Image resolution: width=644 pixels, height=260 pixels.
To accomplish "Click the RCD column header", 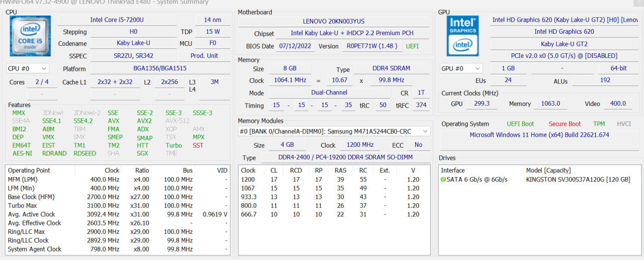I will click(x=296, y=170).
